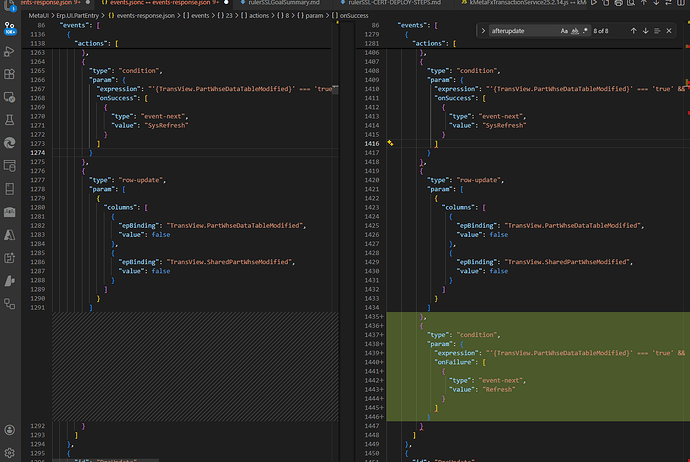
Task: Toggle Match Whole Word in find widget
Action: click(x=575, y=31)
